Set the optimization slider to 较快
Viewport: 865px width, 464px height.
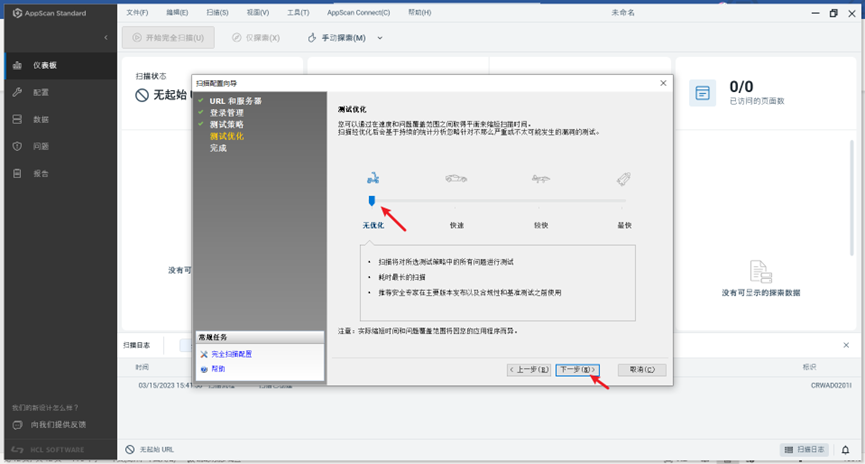(540, 201)
